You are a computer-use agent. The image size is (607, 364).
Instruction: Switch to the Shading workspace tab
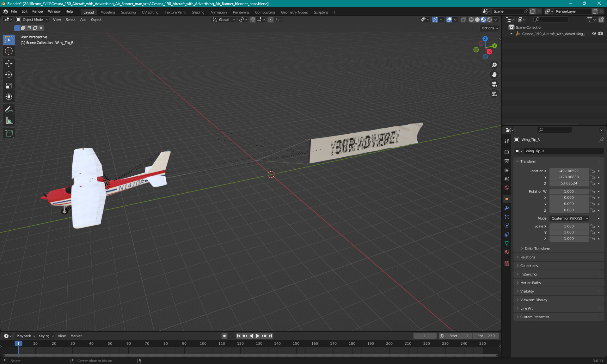click(198, 12)
